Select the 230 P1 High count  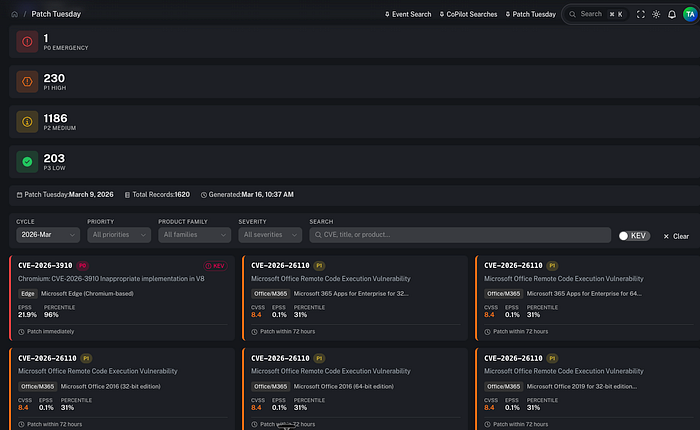pos(54,79)
